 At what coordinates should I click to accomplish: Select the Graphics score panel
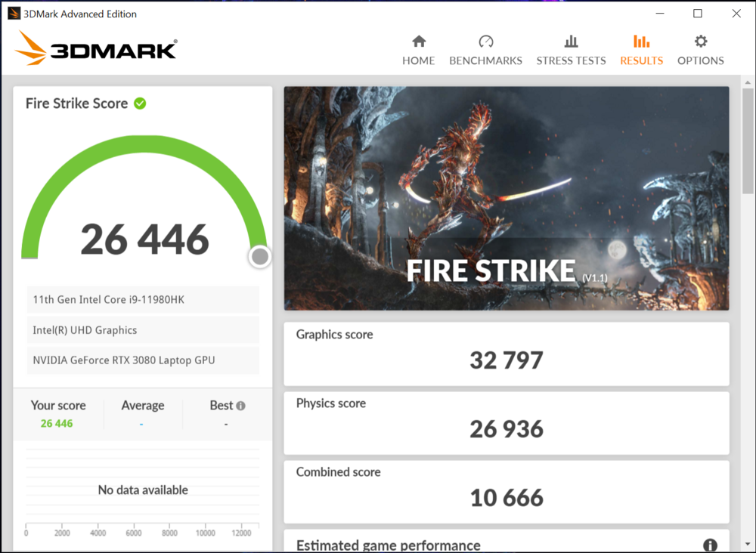tap(507, 354)
